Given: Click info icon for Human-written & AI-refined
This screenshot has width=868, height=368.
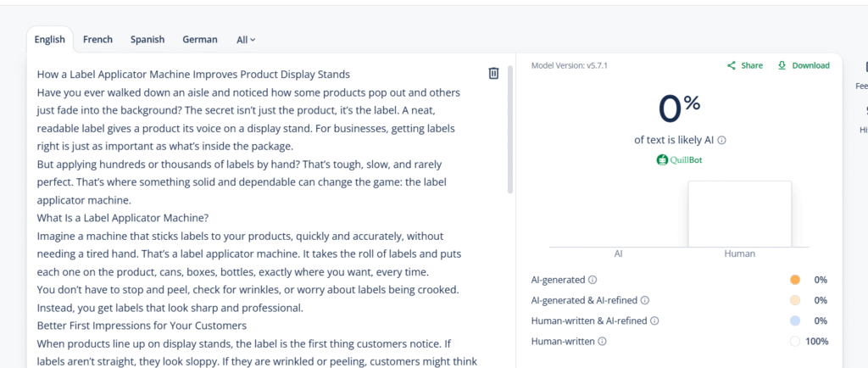Looking at the screenshot, I should pyautogui.click(x=655, y=321).
